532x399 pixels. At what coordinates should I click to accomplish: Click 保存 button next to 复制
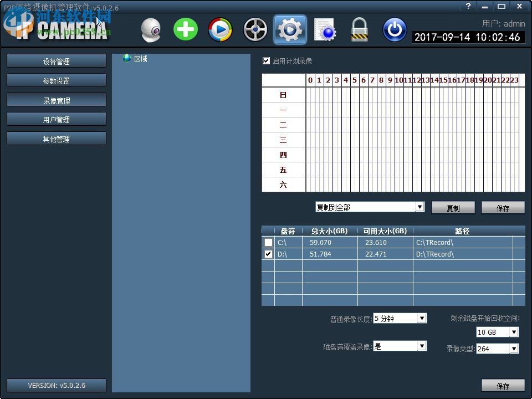[503, 208]
